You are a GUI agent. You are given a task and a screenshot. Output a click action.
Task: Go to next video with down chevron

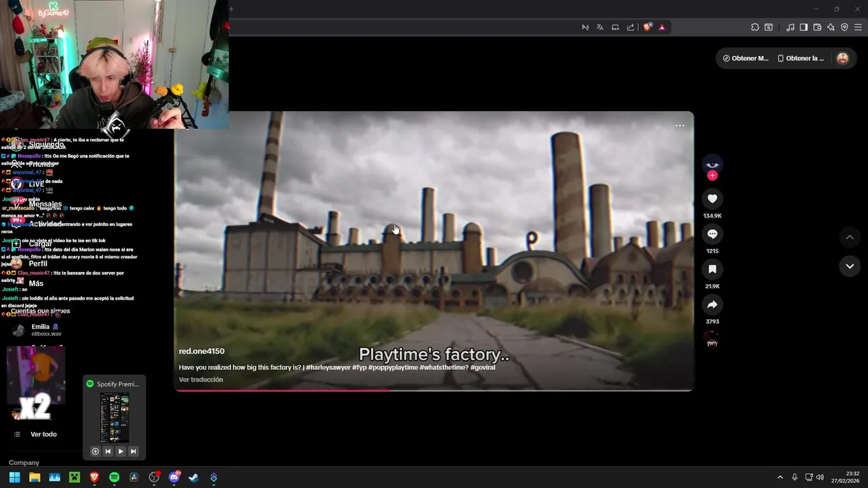[850, 266]
